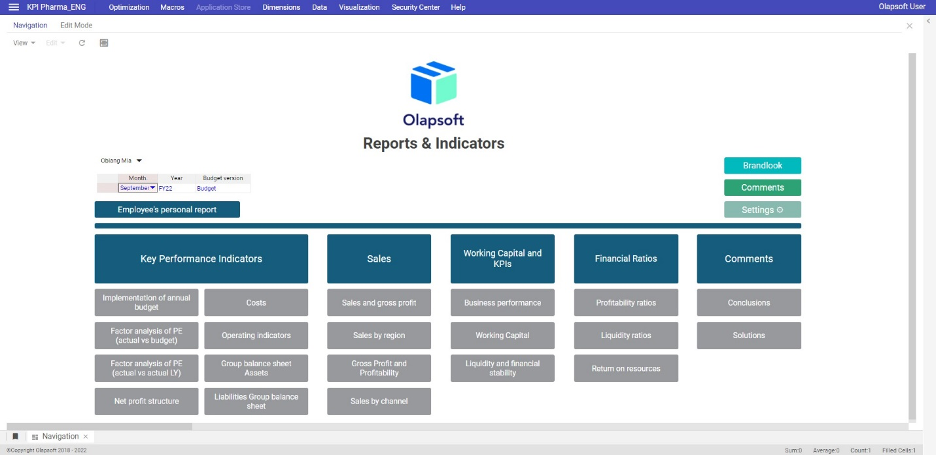Image resolution: width=936 pixels, height=456 pixels.
Task: Click the Olapsoft User account label
Action: 902,7
